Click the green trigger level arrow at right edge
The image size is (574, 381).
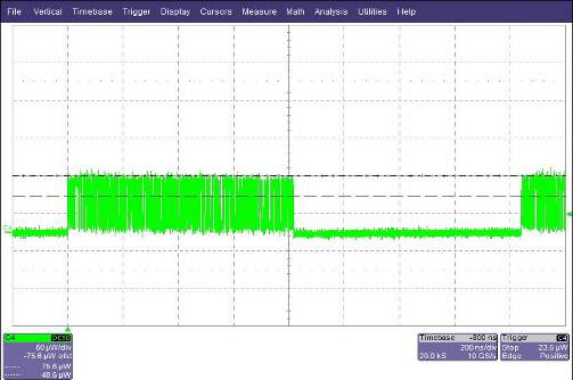pos(569,214)
